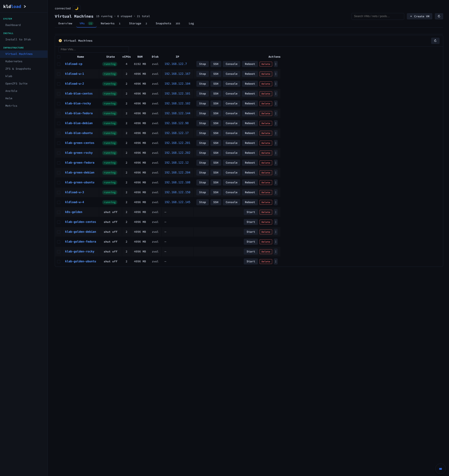The height and width of the screenshot is (476, 449).
Task: Open more actions menu for k8s-golden
Action: (x=275, y=212)
